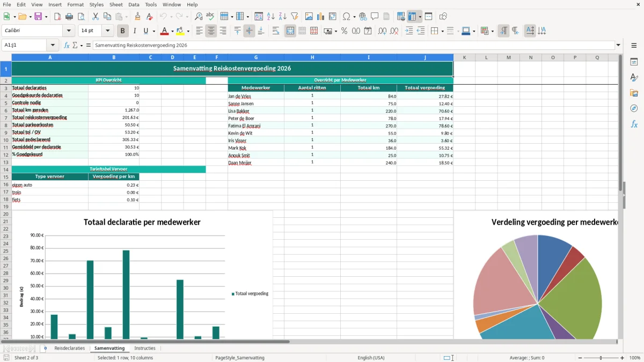Insert a pivot table
The width and height of the screenshot is (644, 362).
(x=332, y=17)
